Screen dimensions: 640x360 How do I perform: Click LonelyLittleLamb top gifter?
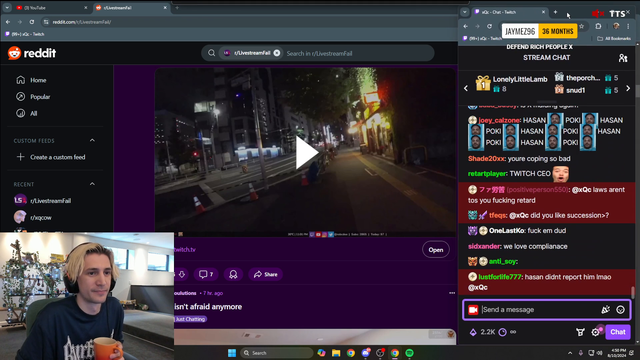pos(520,79)
